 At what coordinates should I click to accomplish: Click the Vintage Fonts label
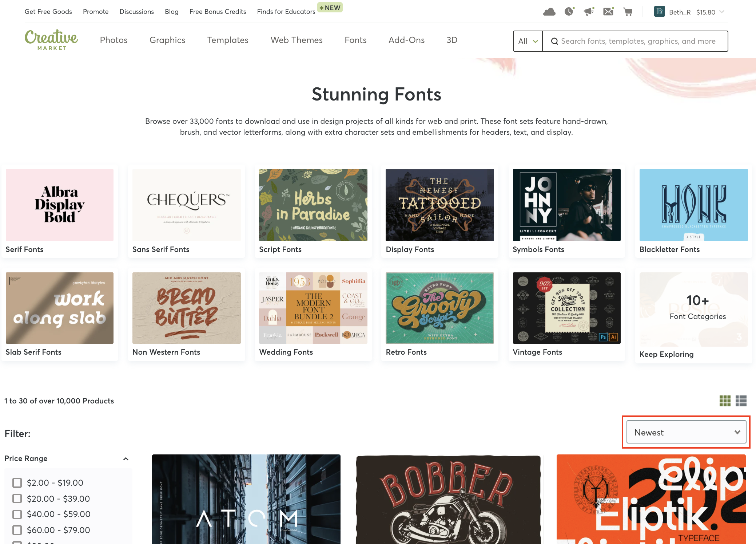(537, 352)
